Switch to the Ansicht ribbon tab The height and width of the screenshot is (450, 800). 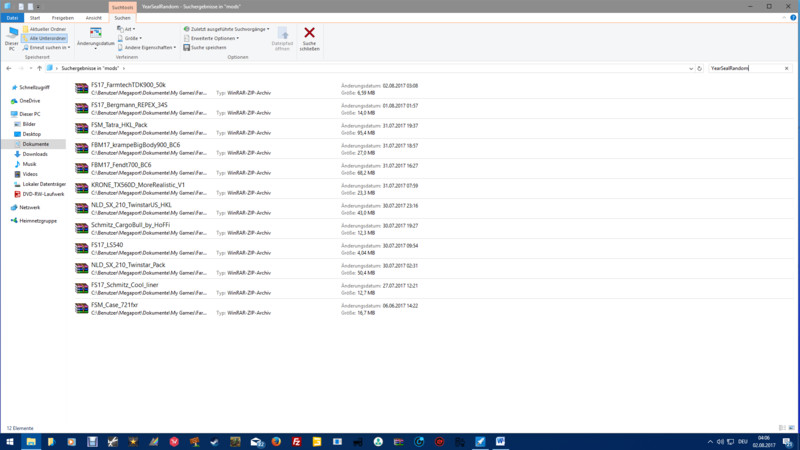point(93,18)
